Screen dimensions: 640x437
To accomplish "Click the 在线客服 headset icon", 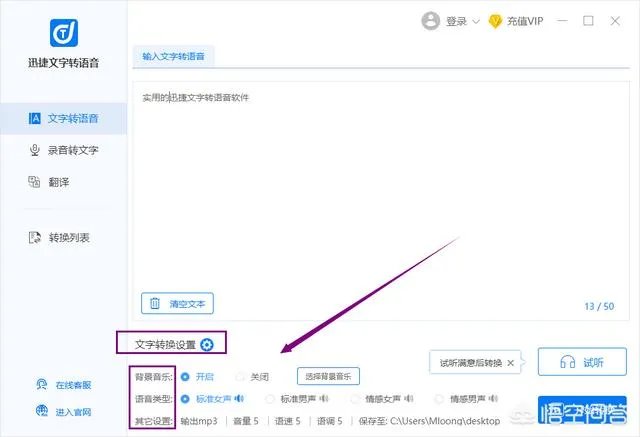I will (41, 384).
